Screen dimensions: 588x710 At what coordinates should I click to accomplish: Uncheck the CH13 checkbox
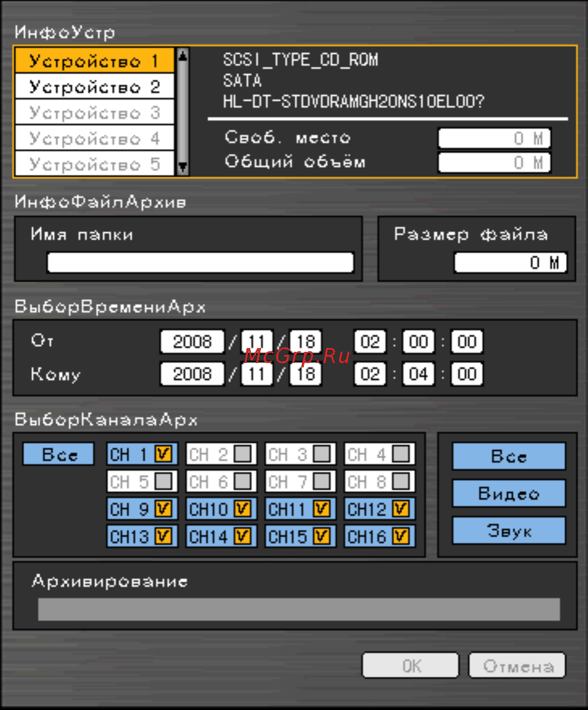click(x=163, y=536)
